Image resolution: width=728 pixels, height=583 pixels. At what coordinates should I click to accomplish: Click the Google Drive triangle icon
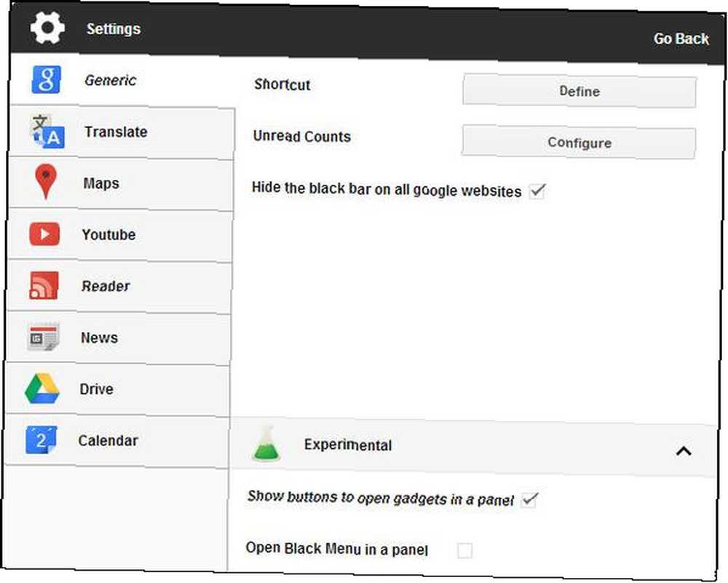tap(41, 388)
